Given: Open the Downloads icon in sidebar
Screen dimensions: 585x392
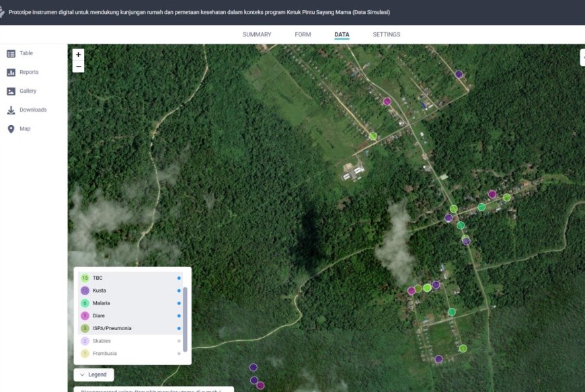Looking at the screenshot, I should pos(11,110).
